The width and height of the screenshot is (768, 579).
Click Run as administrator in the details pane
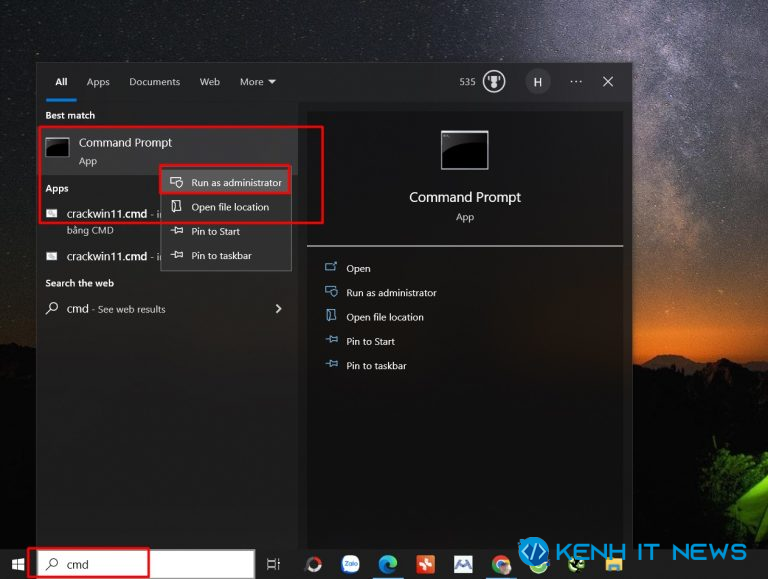pyautogui.click(x=391, y=293)
